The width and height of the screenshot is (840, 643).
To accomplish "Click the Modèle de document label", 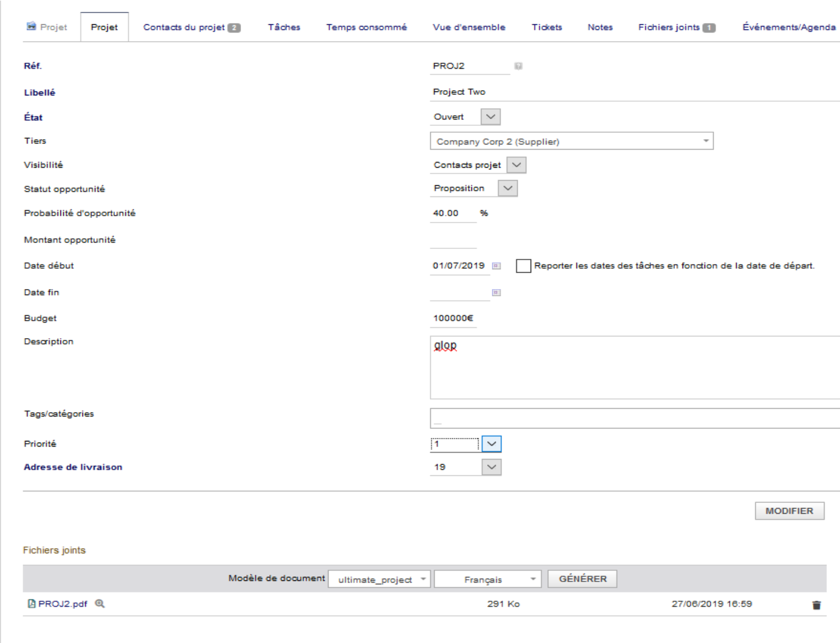I will pyautogui.click(x=277, y=578).
